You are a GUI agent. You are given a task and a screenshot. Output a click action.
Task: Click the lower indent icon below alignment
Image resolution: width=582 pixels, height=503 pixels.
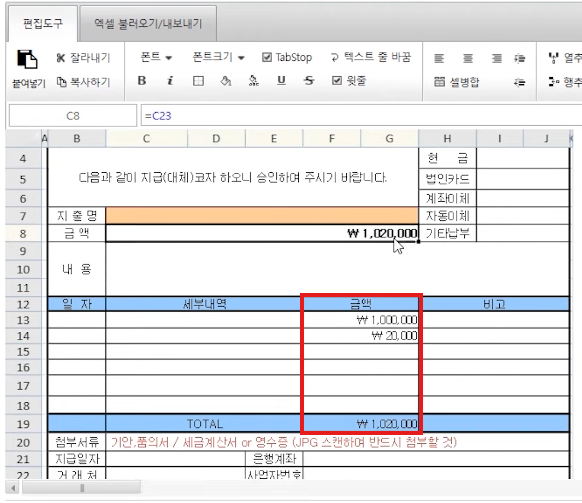tap(520, 82)
